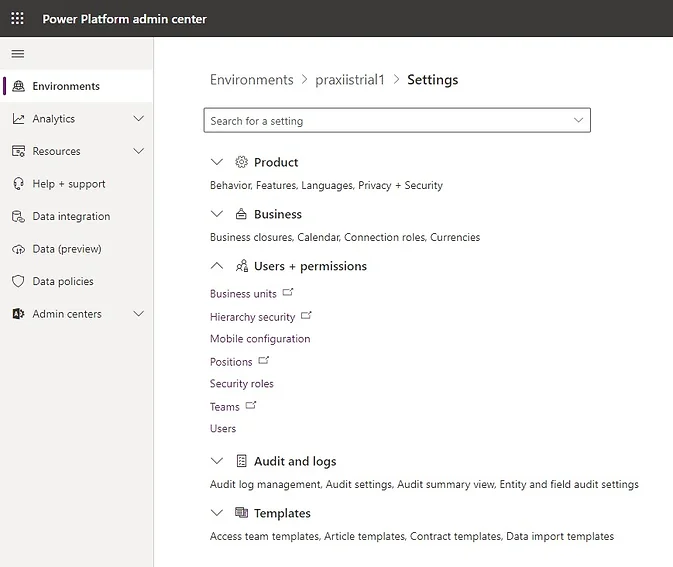
Task: Open the Hierarchy security link
Action: point(252,317)
